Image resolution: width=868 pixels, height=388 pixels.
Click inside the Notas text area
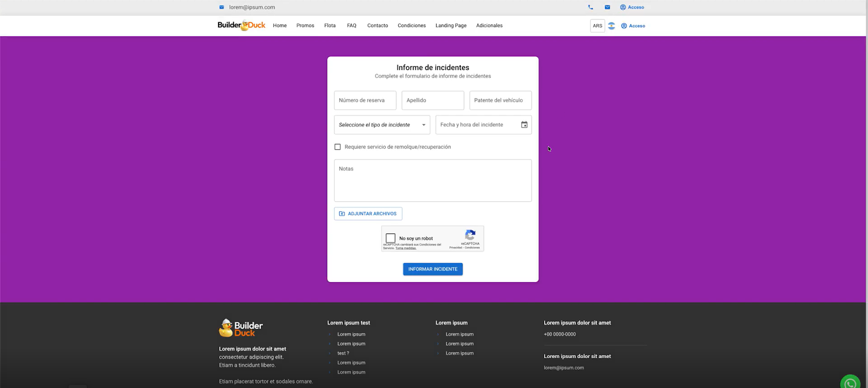coord(432,181)
